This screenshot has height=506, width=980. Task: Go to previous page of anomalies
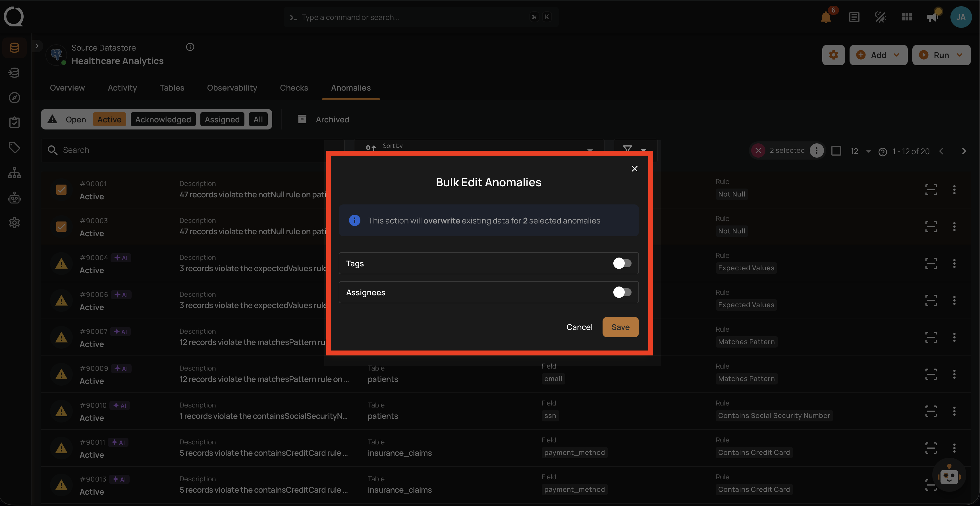[x=941, y=151]
